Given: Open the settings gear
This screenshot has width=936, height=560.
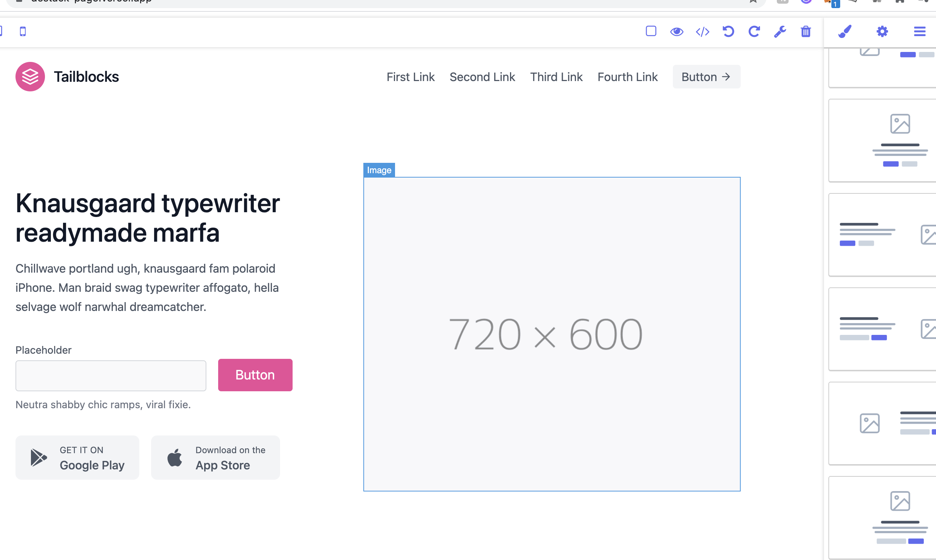Looking at the screenshot, I should [882, 31].
